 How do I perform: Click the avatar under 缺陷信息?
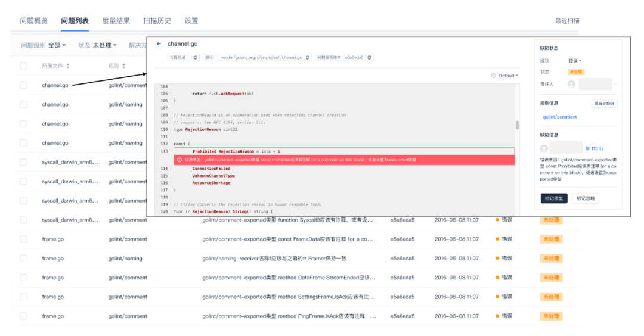coord(544,148)
